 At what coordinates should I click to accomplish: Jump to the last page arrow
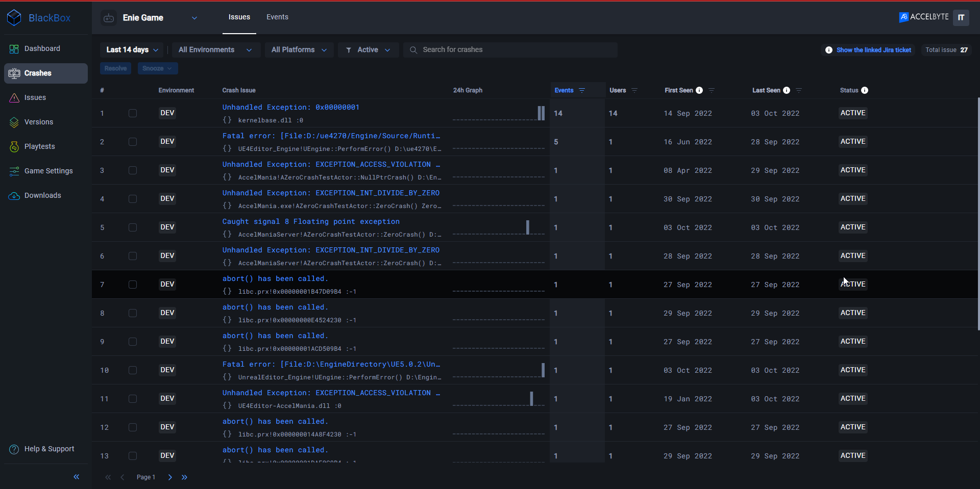click(185, 477)
